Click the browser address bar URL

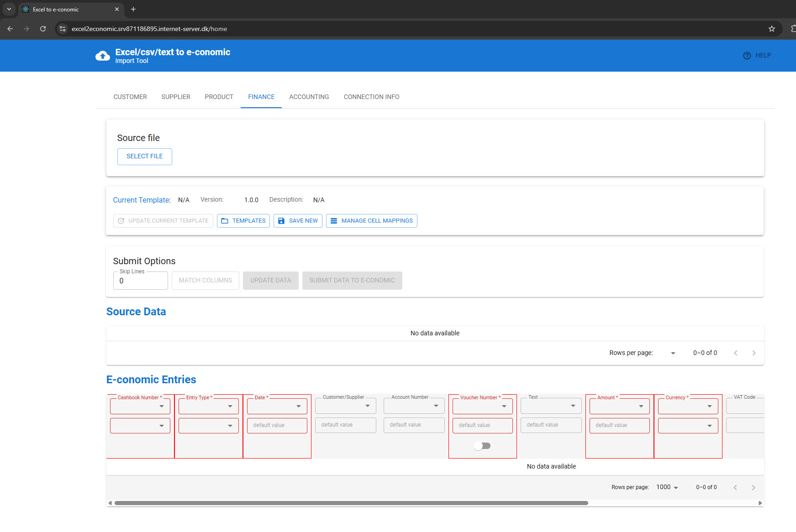coord(149,29)
